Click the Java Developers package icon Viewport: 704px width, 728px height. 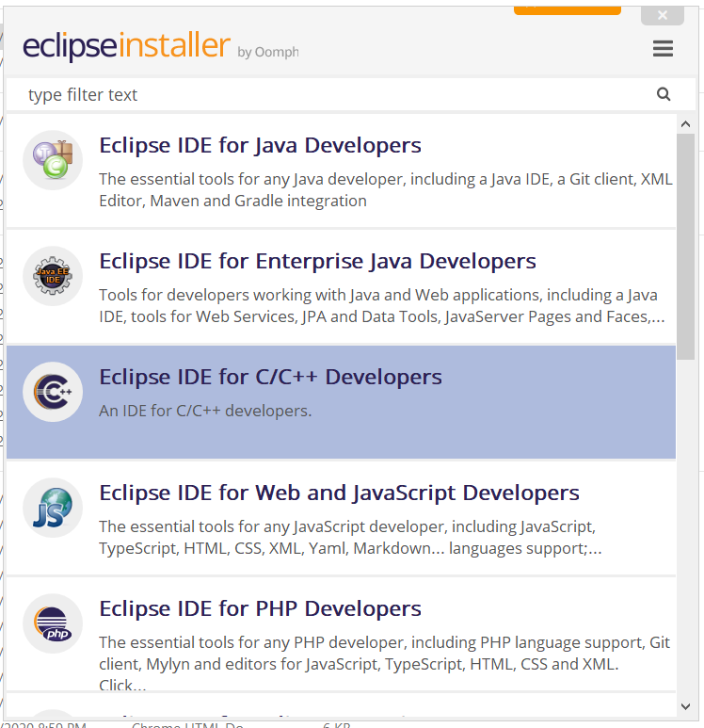(53, 160)
